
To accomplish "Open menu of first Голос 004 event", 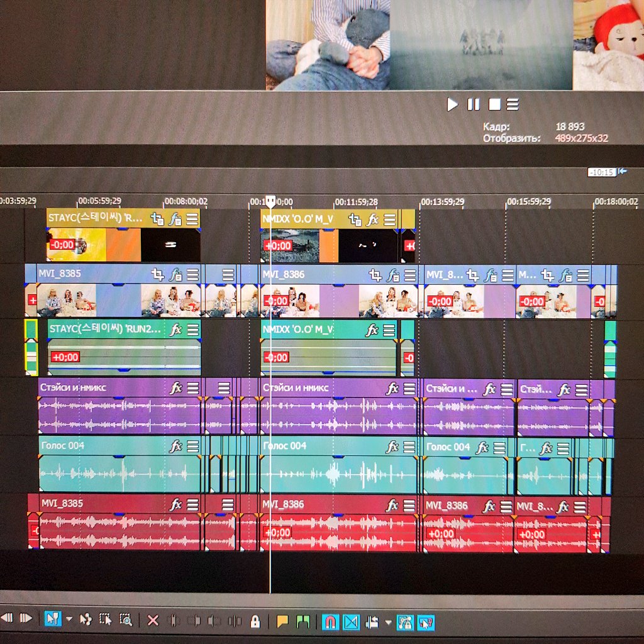I will point(193,446).
